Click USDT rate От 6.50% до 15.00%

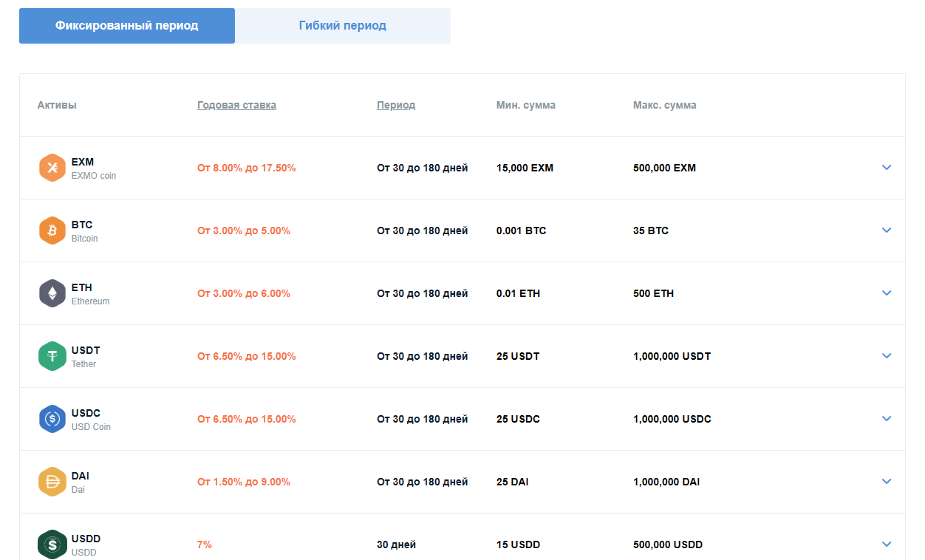point(247,356)
